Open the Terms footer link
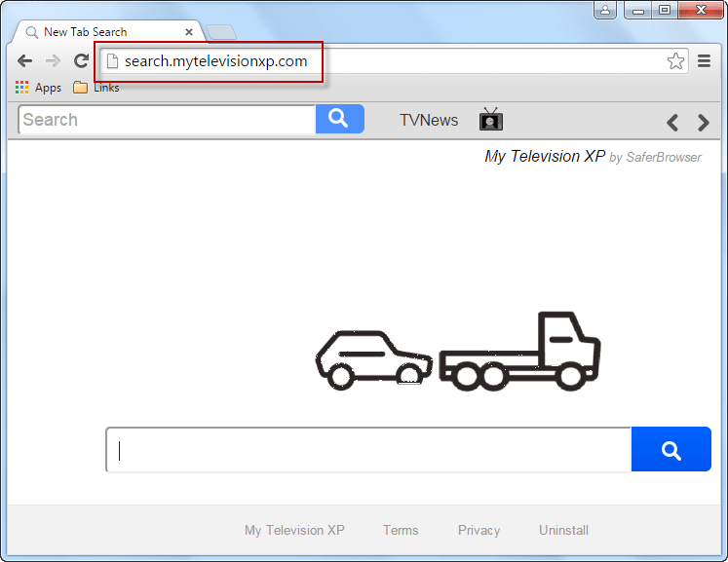This screenshot has width=728, height=562. point(401,530)
